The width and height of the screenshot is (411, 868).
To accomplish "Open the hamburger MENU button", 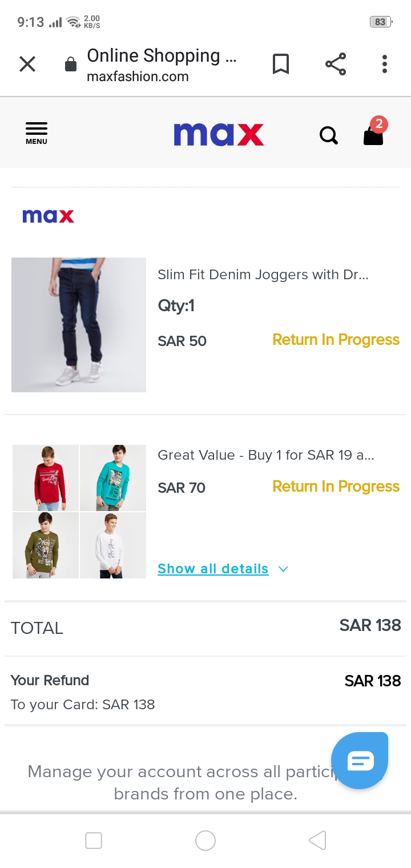I will [x=37, y=134].
